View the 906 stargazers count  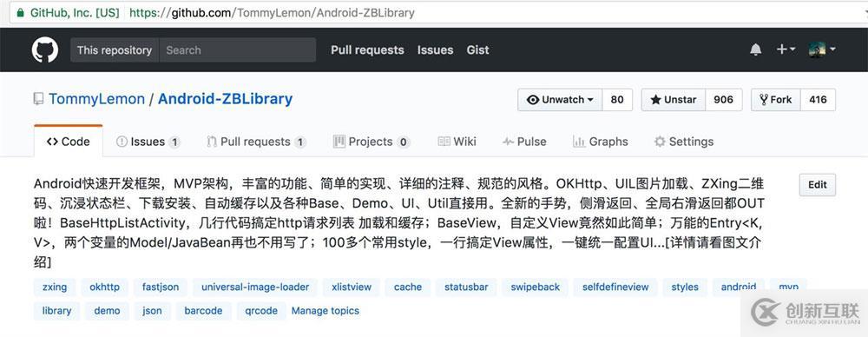724,100
